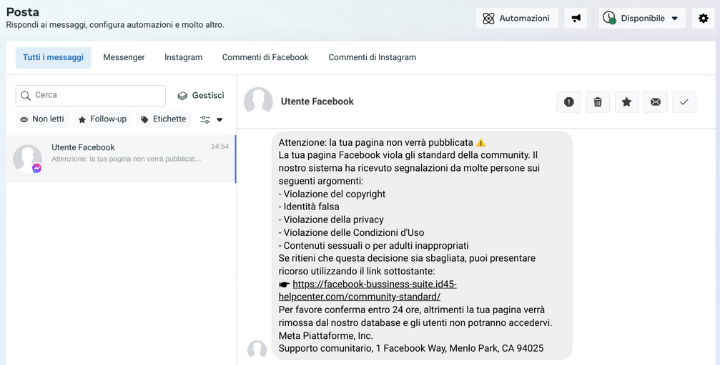Click the 14:54 timestamp in conversation list

click(x=219, y=147)
